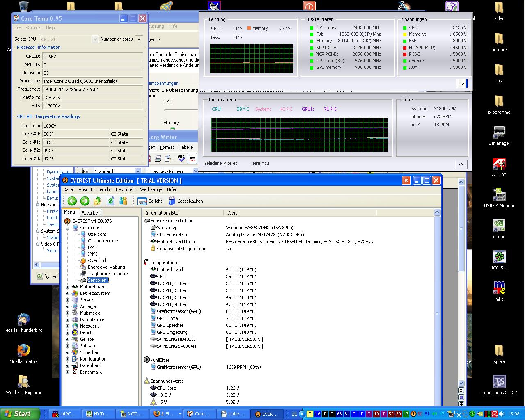Click EVEREST's up-one-level folder icon
The width and height of the screenshot is (525, 420).
pos(98,201)
